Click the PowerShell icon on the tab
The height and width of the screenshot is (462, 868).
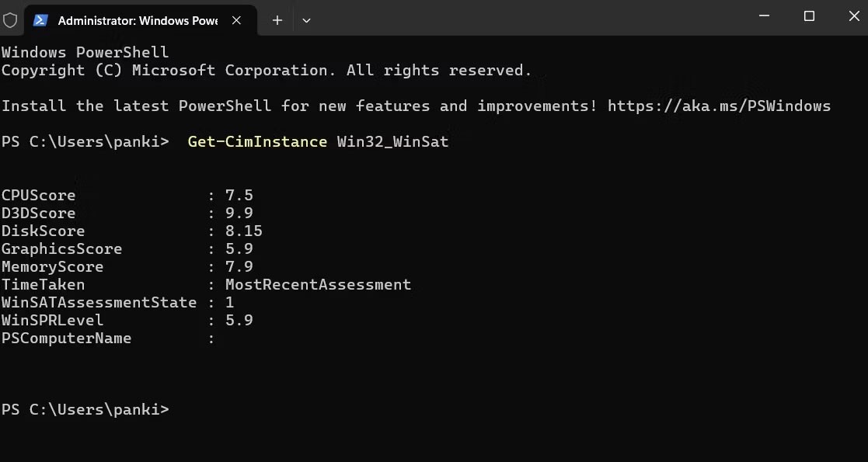(x=40, y=20)
